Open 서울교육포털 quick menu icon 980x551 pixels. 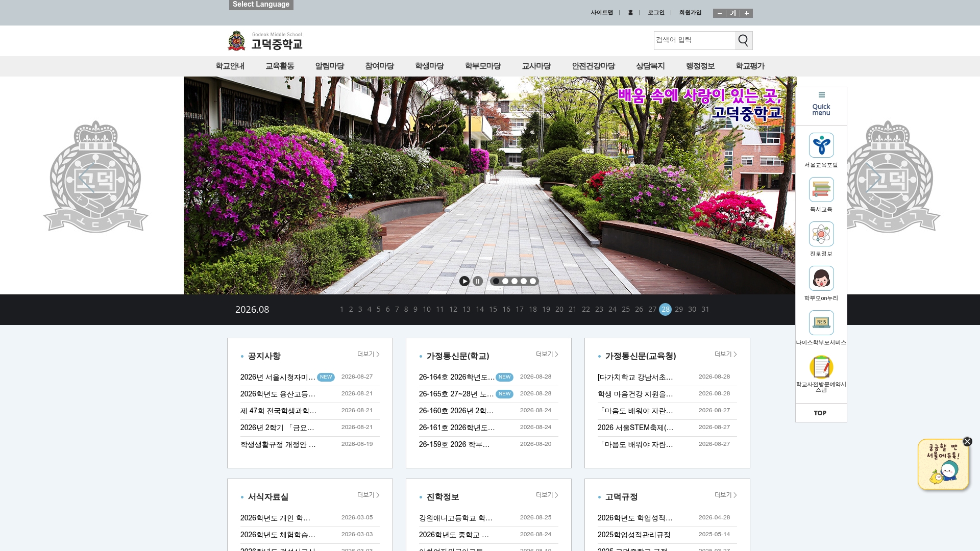(x=821, y=145)
